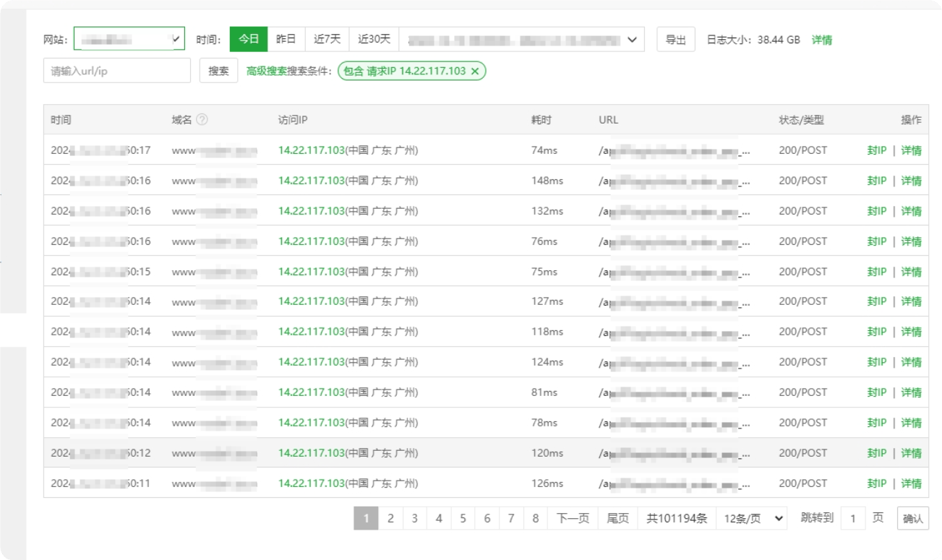Click the 搜索 search button
942x560 pixels.
(218, 71)
